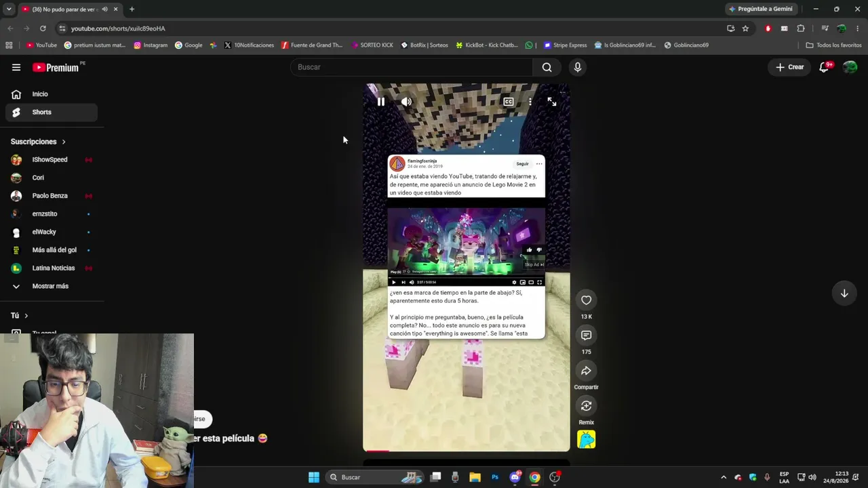Pause the playing Short
This screenshot has height=488, width=868.
coord(380,102)
